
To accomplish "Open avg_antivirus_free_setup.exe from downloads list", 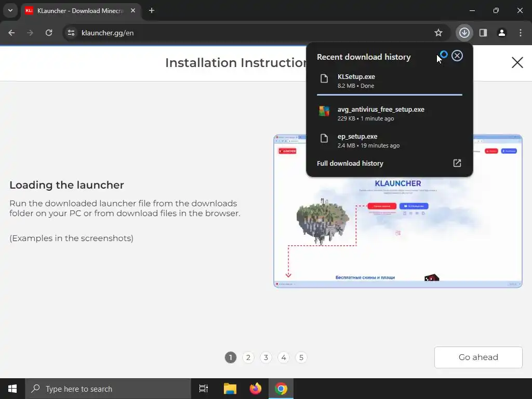I will click(390, 114).
